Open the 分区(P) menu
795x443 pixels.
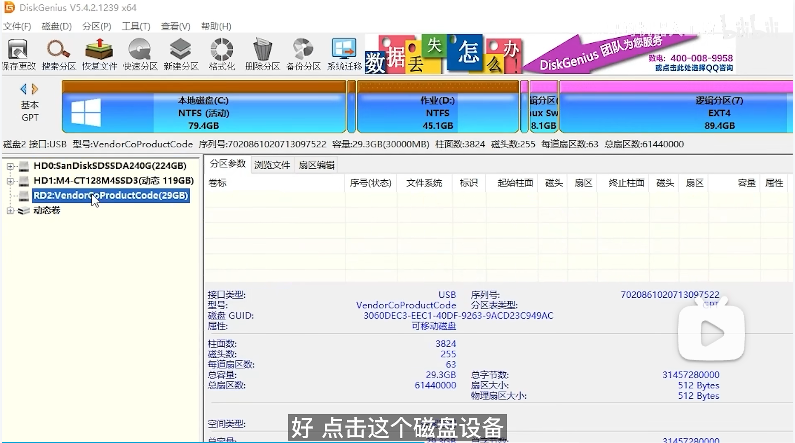[x=96, y=26]
